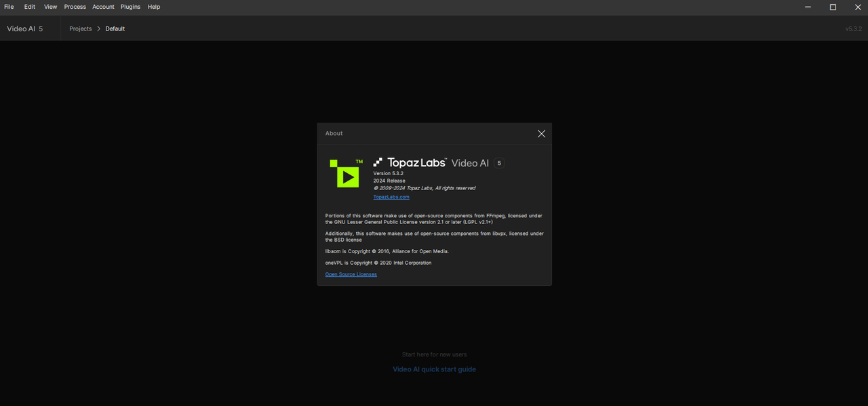Click the libaom copyright line
Viewport: 868px width, 406px height.
[387, 251]
